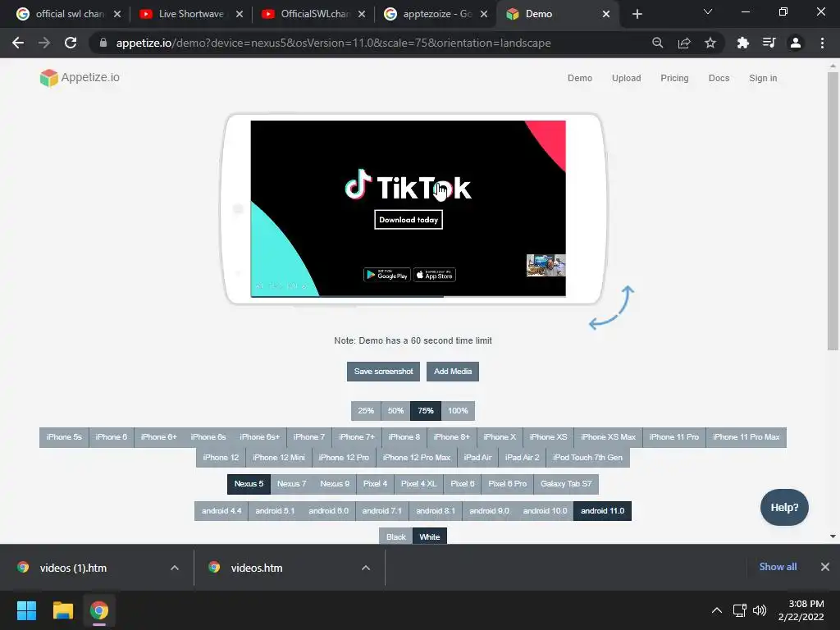Click Chrome icon in taskbar

(x=99, y=610)
